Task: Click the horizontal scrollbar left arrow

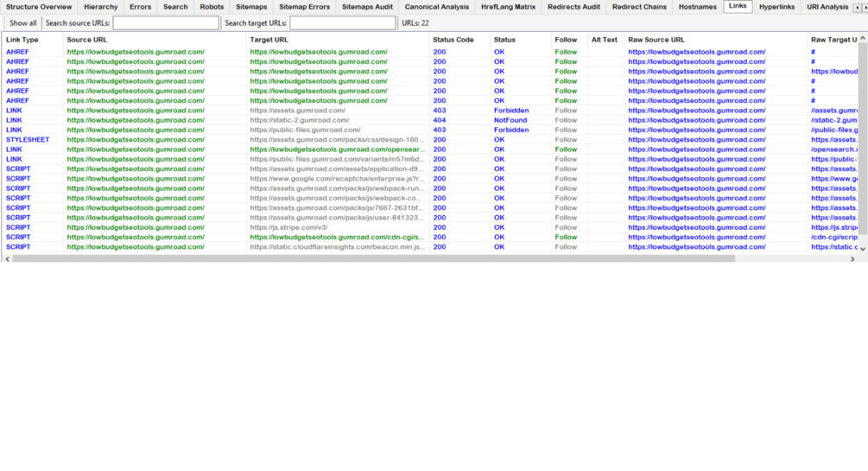Action: click(7, 258)
